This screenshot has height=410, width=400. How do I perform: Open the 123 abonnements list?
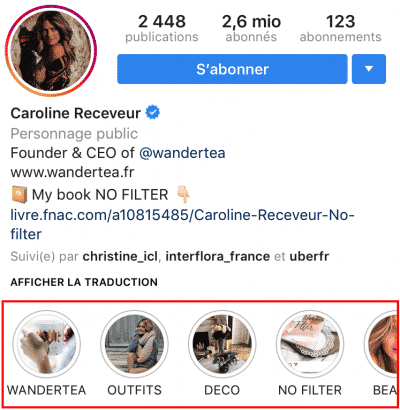point(340,29)
